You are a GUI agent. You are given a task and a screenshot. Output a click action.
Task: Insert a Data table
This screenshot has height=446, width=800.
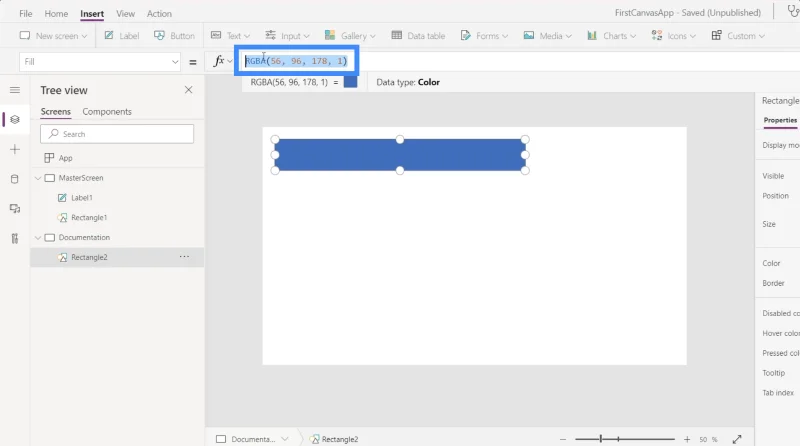pyautogui.click(x=418, y=36)
